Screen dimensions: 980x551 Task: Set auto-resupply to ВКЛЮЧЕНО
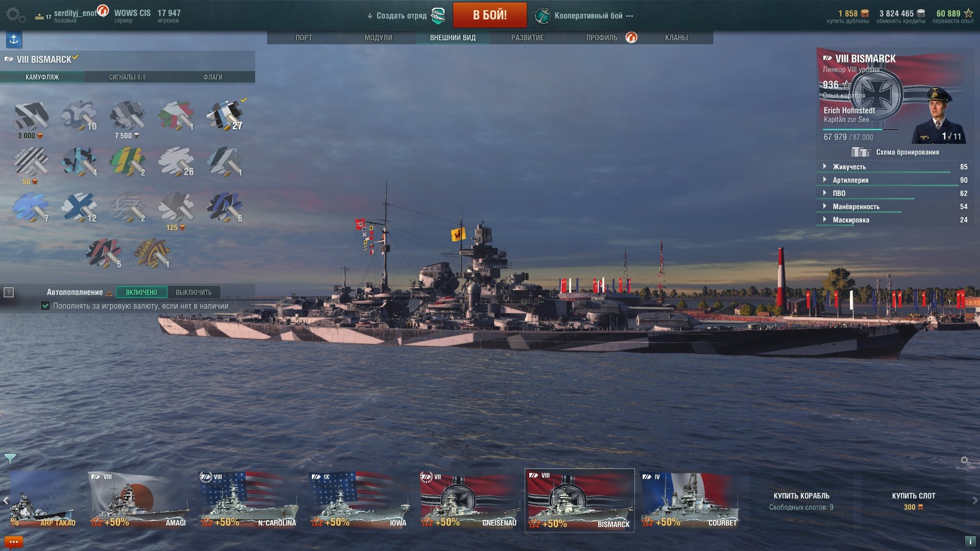pyautogui.click(x=141, y=292)
